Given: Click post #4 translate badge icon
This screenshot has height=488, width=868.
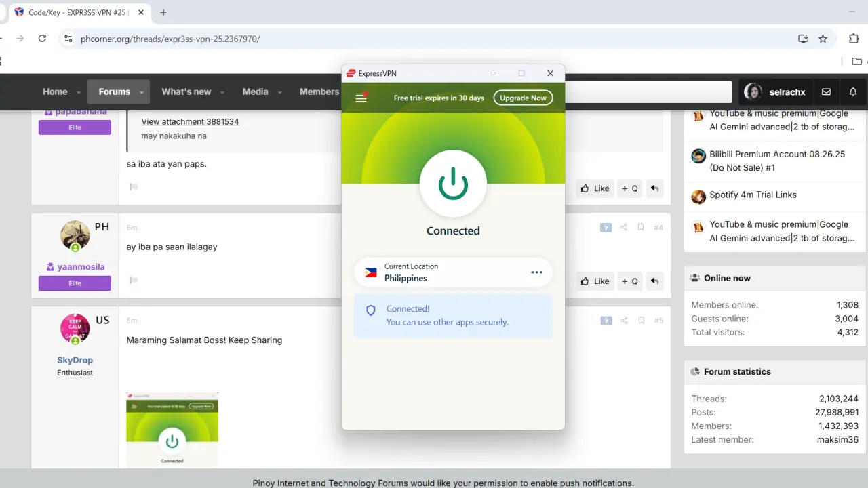Looking at the screenshot, I should 606,228.
